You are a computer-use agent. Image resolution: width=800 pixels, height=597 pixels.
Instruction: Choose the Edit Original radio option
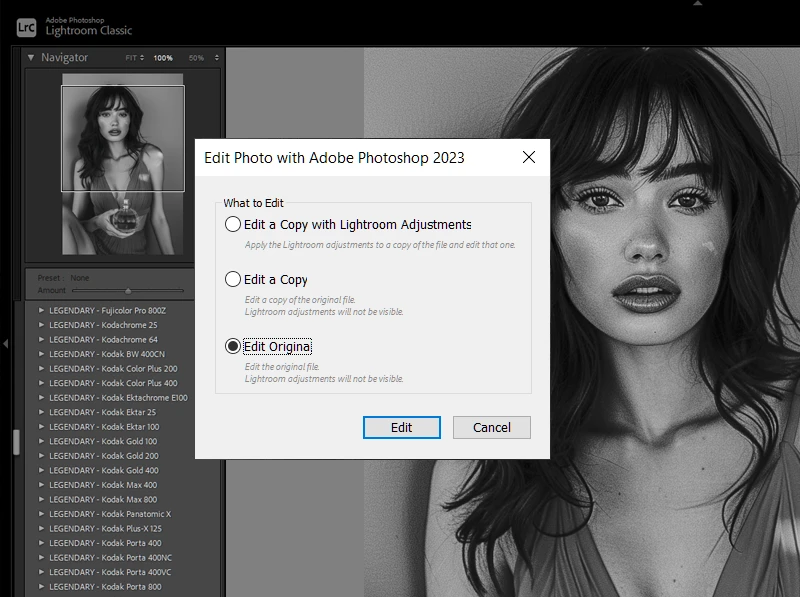click(x=233, y=346)
